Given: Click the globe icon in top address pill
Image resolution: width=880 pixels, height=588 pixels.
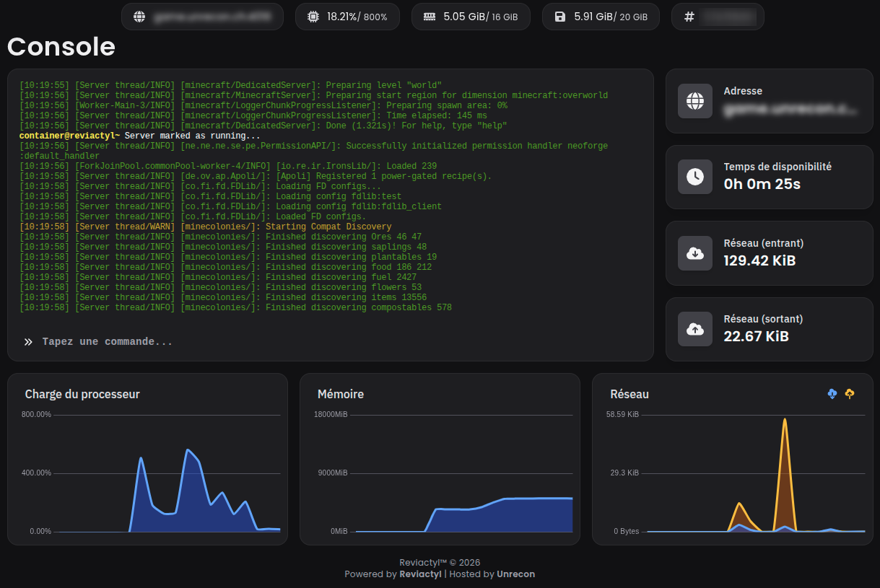Looking at the screenshot, I should click(140, 17).
